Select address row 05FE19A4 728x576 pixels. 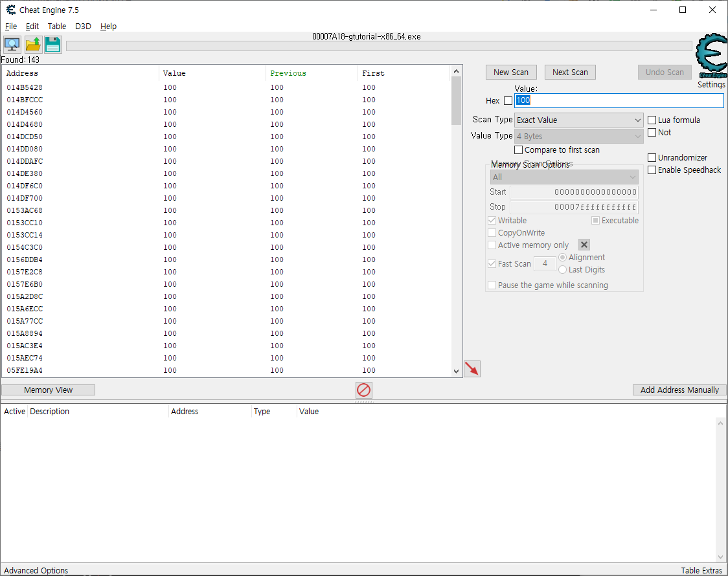pos(227,371)
